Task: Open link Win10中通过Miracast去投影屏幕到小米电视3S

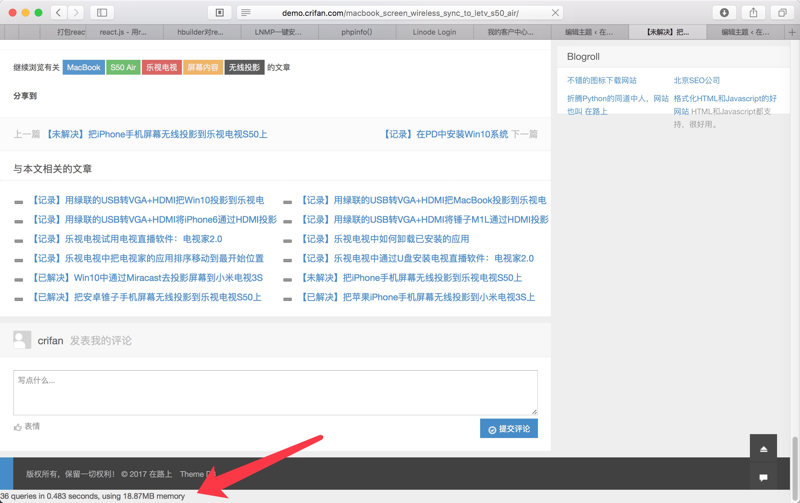Action: 147,278
